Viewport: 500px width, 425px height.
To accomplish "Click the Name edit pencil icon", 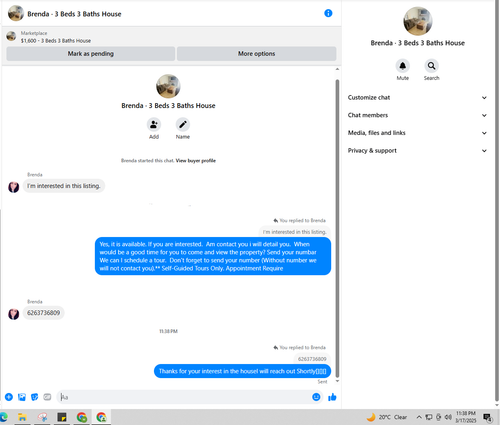I will pos(183,125).
